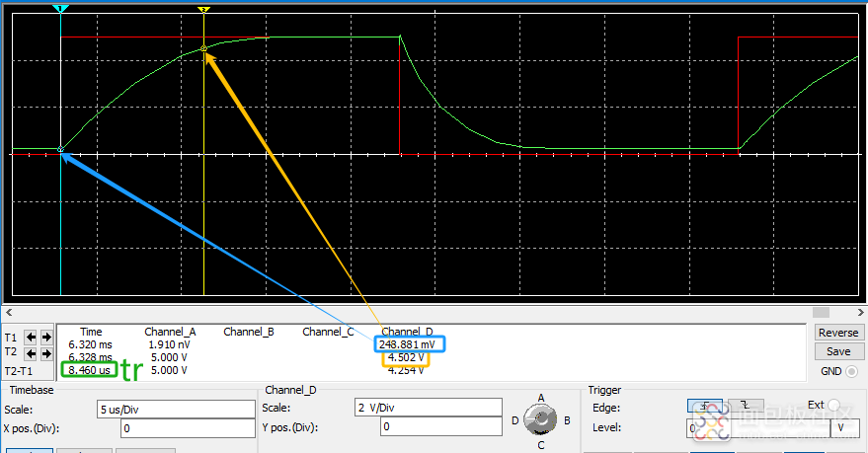
Task: Move cursor T1 left with arrow
Action: click(31, 337)
